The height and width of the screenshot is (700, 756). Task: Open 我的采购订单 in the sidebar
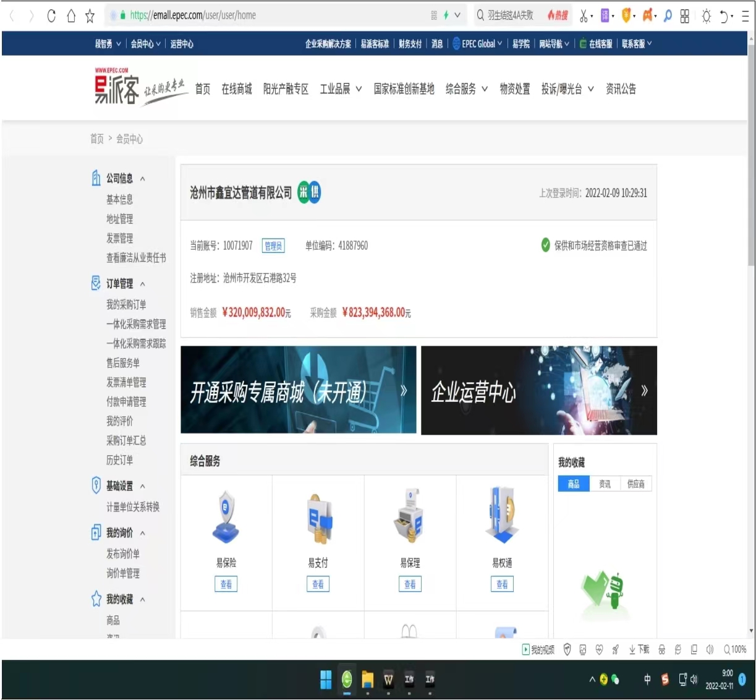[126, 305]
